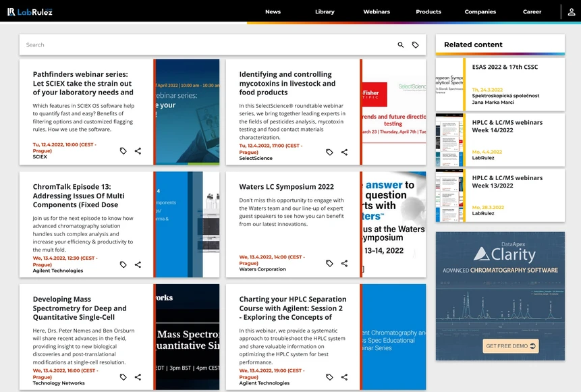Screen dimensions: 581x392
Task: Go to the Webinars section
Action: pyautogui.click(x=377, y=12)
